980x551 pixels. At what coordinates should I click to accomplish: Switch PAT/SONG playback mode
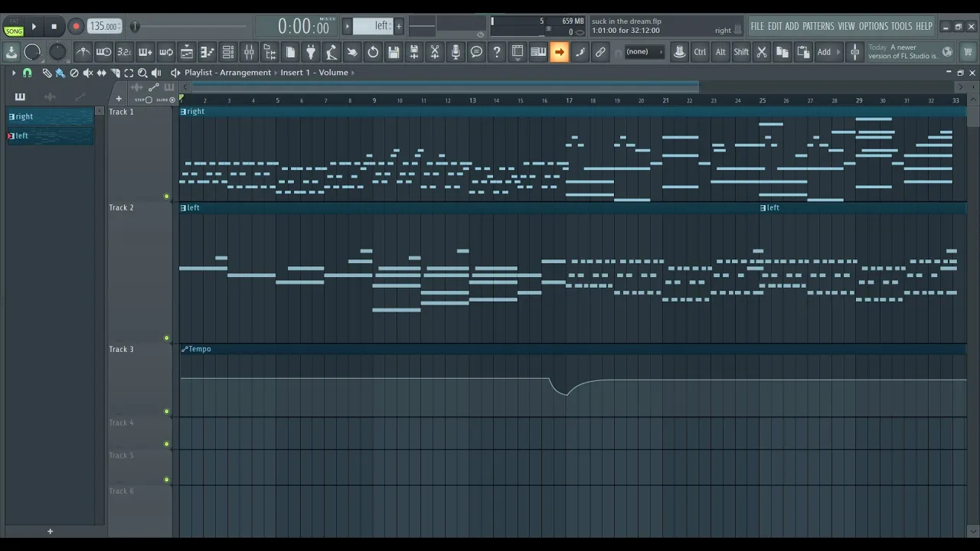pos(14,27)
